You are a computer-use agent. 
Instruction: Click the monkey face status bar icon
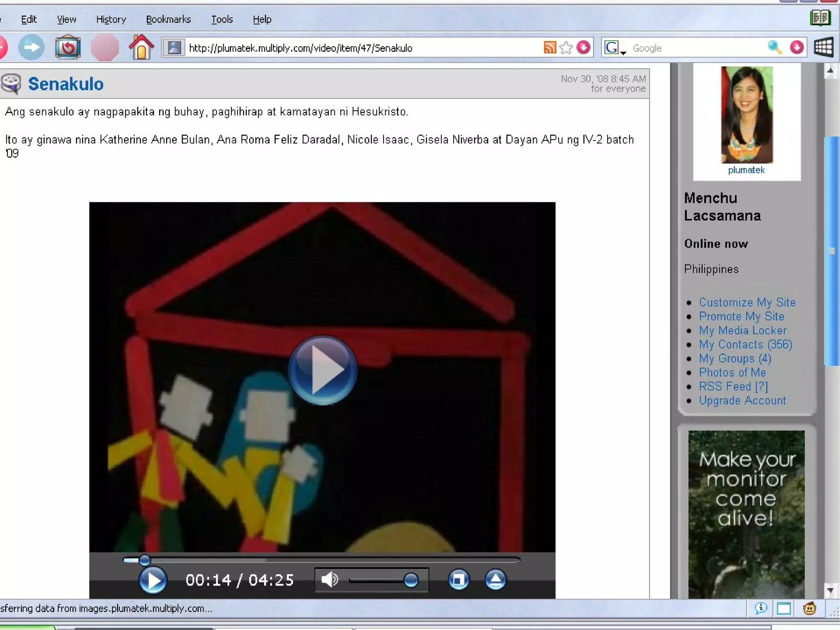pyautogui.click(x=809, y=608)
